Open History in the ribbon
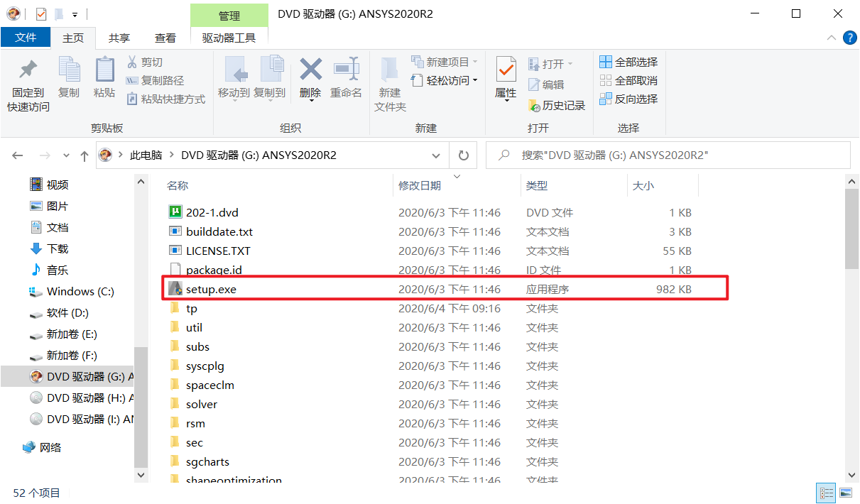The width and height of the screenshot is (860, 504). pos(557,105)
